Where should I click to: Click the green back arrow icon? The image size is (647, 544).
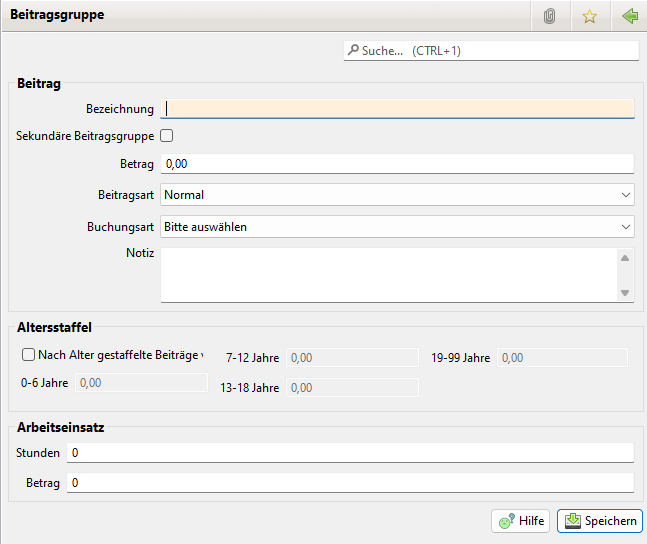[629, 17]
